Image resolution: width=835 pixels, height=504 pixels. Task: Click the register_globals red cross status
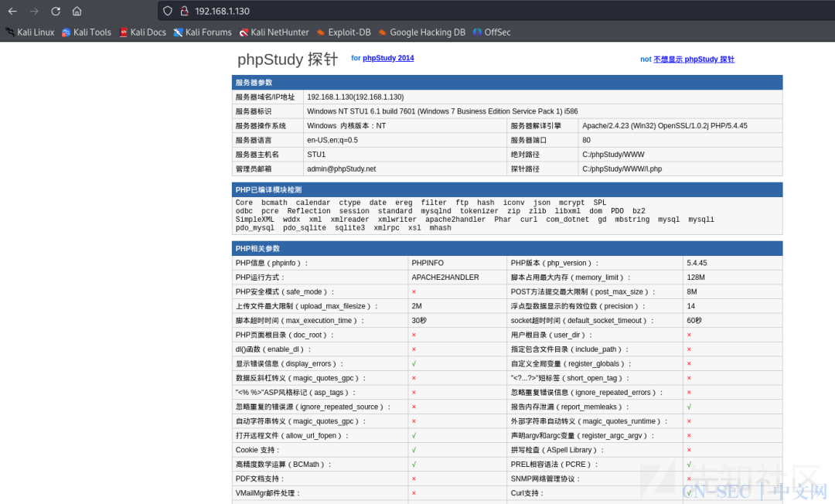tap(689, 363)
